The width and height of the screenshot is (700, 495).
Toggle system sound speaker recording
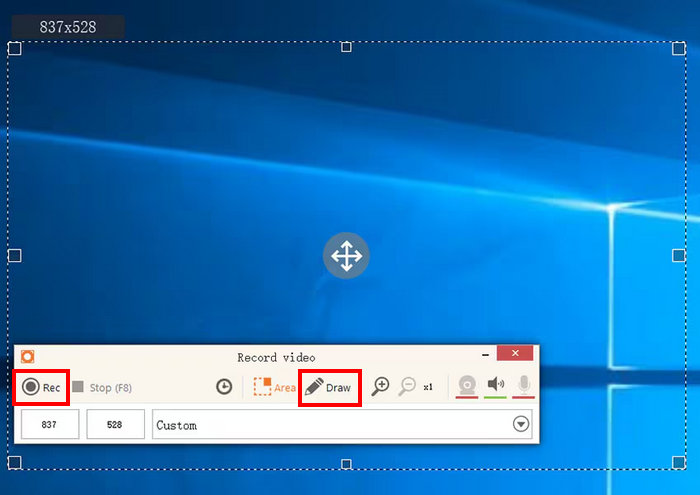(x=495, y=385)
